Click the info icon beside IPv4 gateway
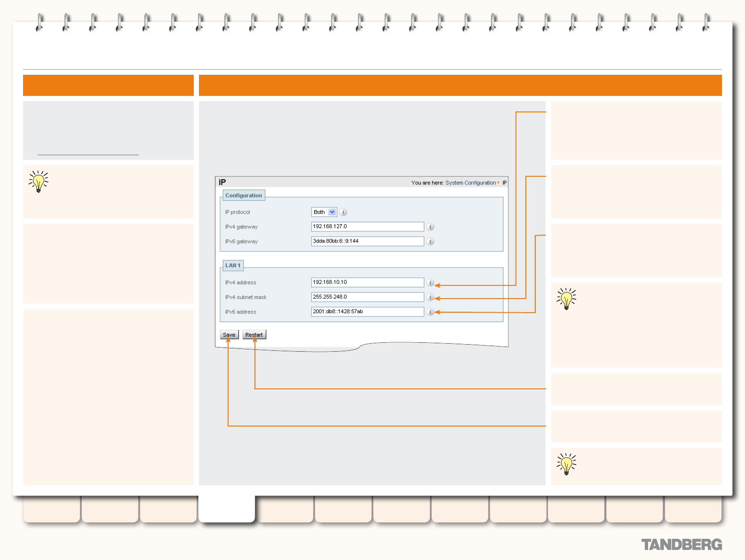 pos(430,227)
